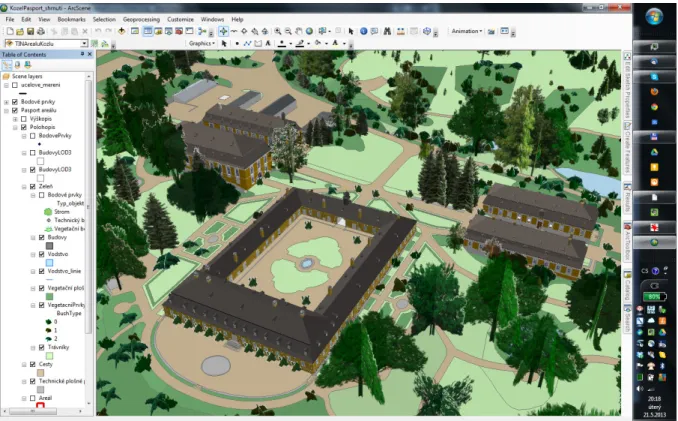Open the File menu
678x421 pixels.
pyautogui.click(x=10, y=19)
